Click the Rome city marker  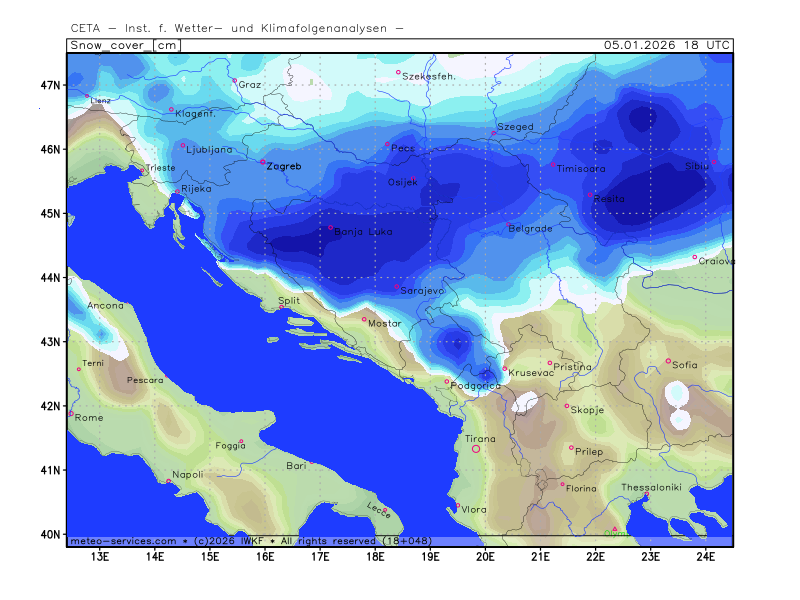click(70, 413)
